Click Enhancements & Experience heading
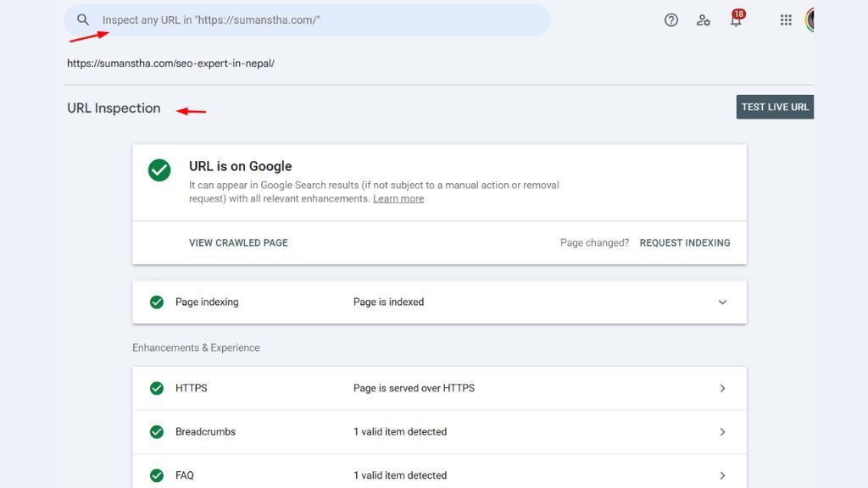The image size is (868, 488). coord(196,347)
